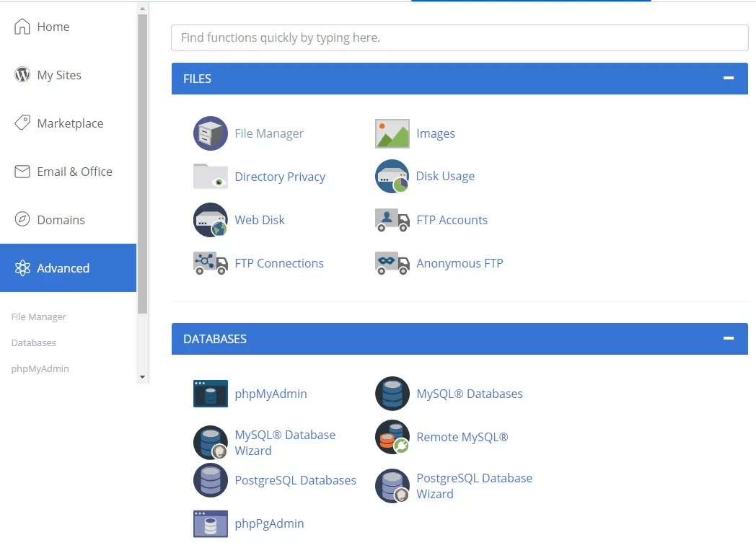Screen dimensions: 756x553
Task: Click the FTP Connections truck icon
Action: pyautogui.click(x=210, y=263)
